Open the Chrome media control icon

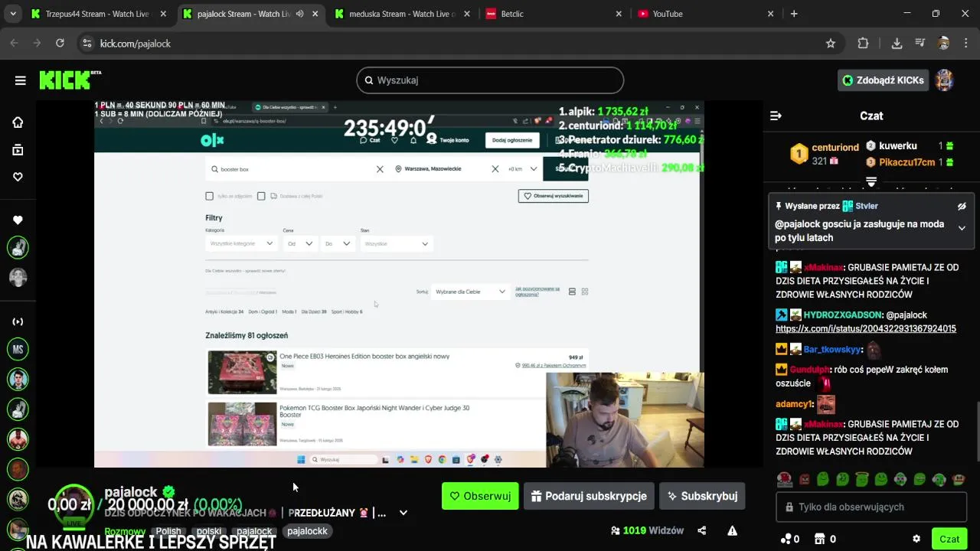920,44
